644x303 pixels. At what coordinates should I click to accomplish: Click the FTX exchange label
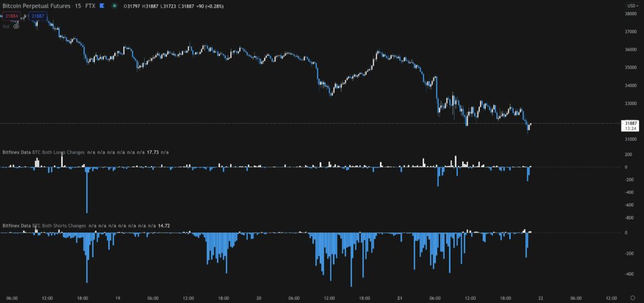tap(92, 6)
